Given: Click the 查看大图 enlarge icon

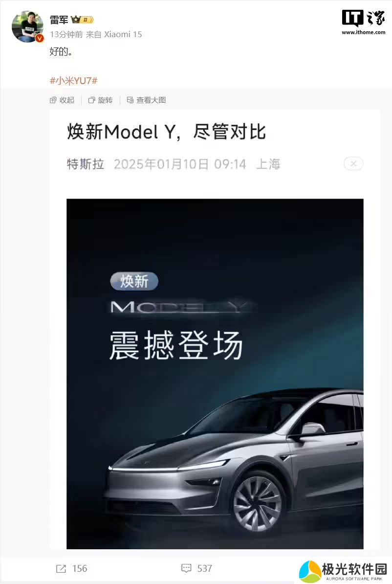Looking at the screenshot, I should [130, 100].
